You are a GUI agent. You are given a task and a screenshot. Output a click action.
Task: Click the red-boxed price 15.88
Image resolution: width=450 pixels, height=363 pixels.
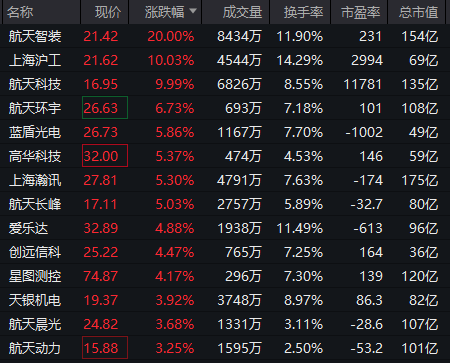pyautogui.click(x=105, y=348)
